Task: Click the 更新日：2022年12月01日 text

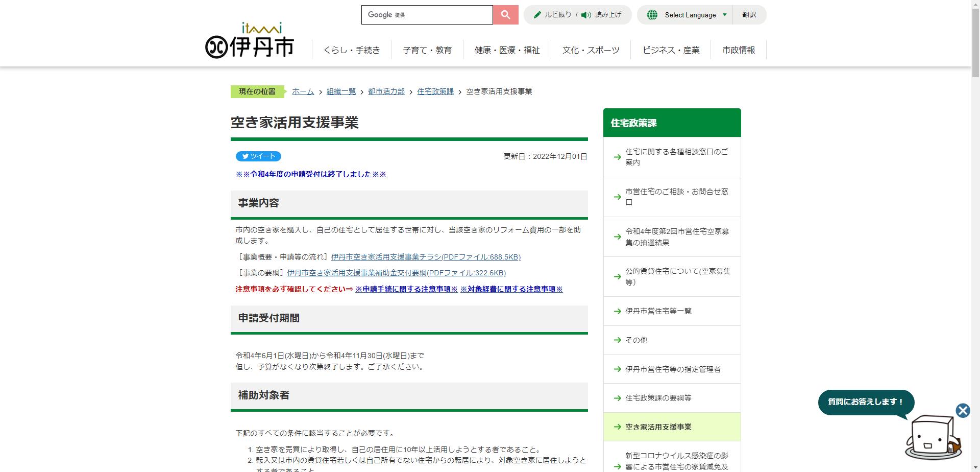Action: (545, 156)
